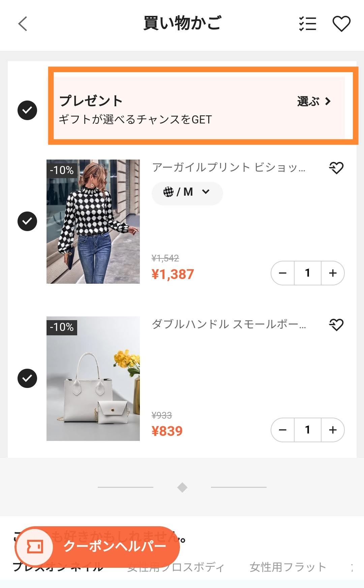Open the ダブルハンドル スモールポー product title
Image resolution: width=364 pixels, height=588 pixels.
click(x=229, y=325)
